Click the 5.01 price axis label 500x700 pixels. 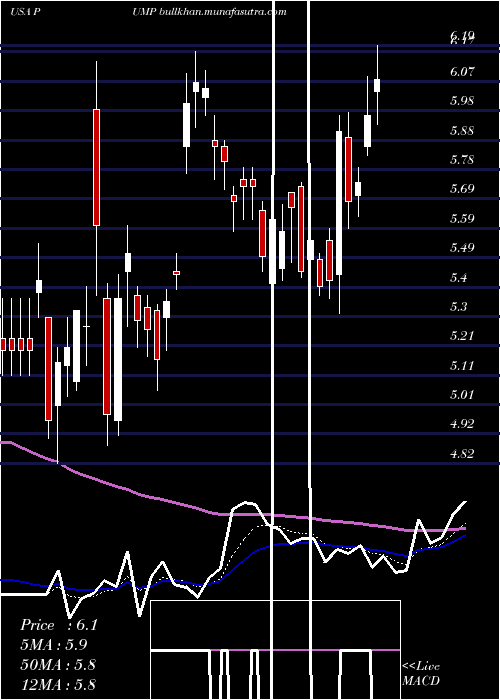click(x=462, y=395)
